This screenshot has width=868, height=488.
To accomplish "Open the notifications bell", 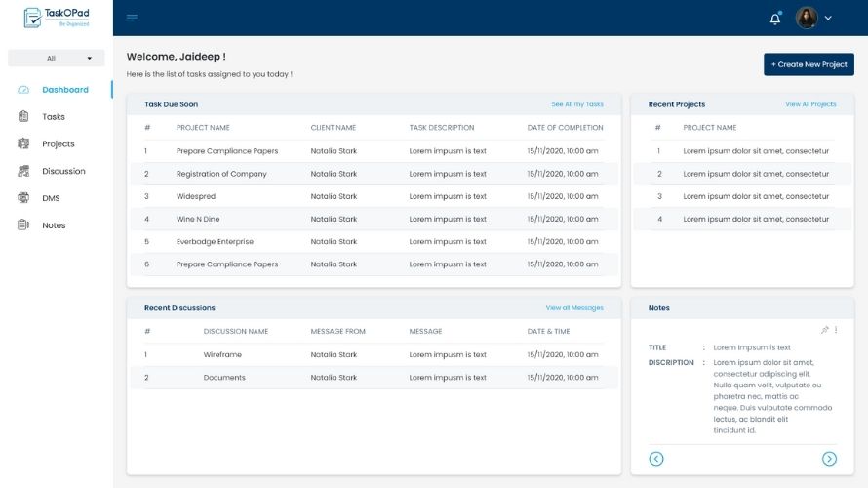I will [x=775, y=19].
